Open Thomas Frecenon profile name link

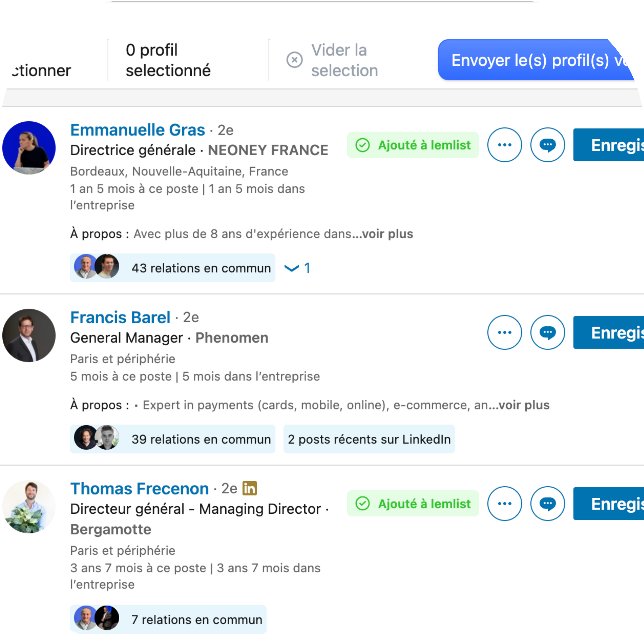point(140,489)
